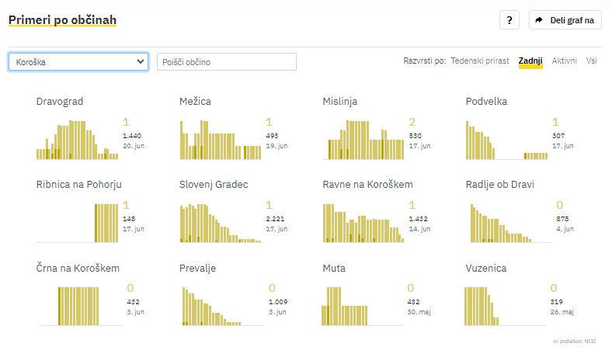
Task: Sort municipalities by Aktivni
Action: tap(564, 61)
